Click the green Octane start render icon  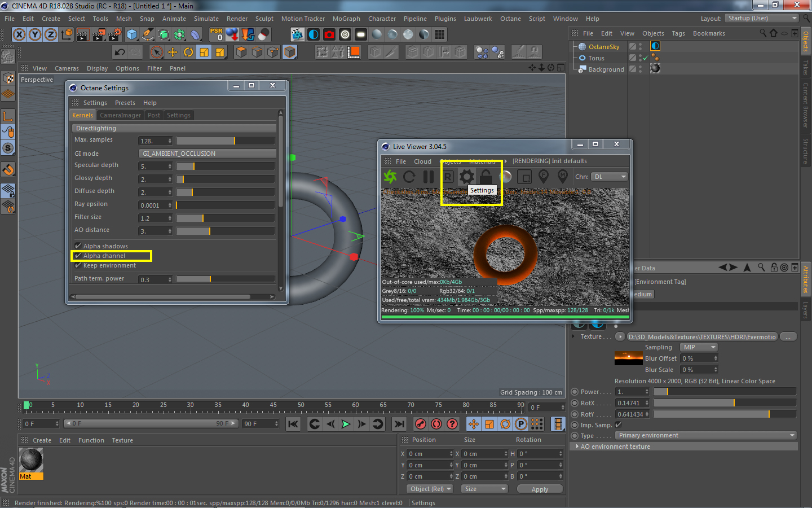click(x=390, y=177)
